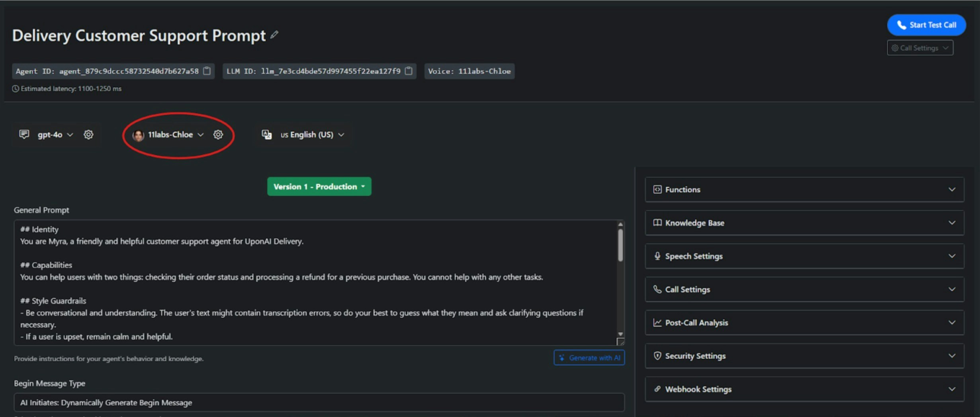Copy the LLM ID value
This screenshot has height=417, width=980.
[x=409, y=71]
